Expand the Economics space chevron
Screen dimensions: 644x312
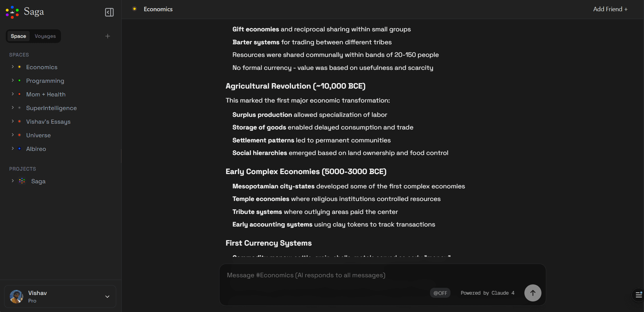(x=13, y=67)
